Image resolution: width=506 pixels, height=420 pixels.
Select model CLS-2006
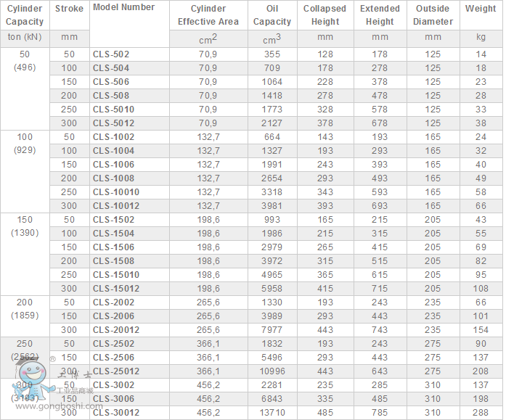click(113, 316)
